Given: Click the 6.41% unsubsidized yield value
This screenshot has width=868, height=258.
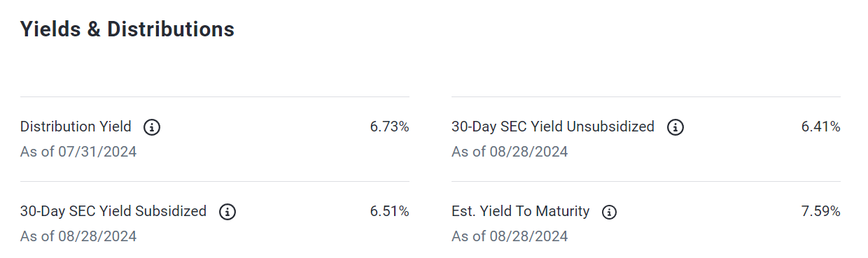Looking at the screenshot, I should [x=820, y=127].
